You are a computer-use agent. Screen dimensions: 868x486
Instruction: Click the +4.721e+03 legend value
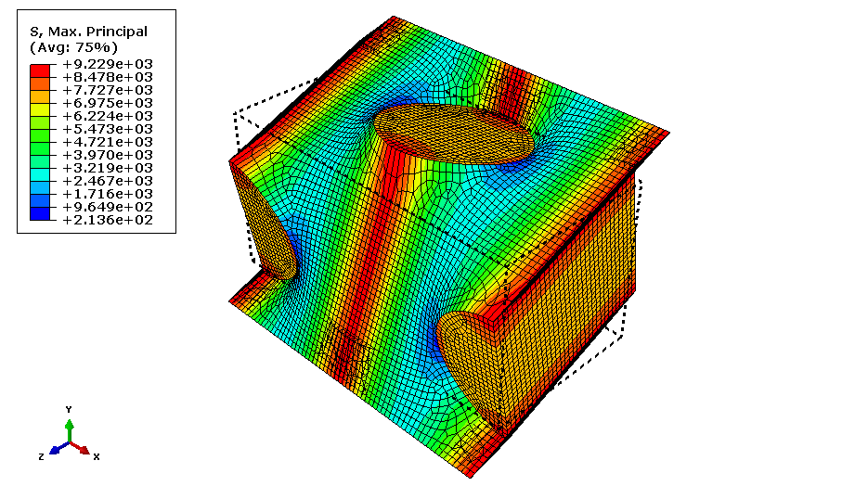(107, 142)
